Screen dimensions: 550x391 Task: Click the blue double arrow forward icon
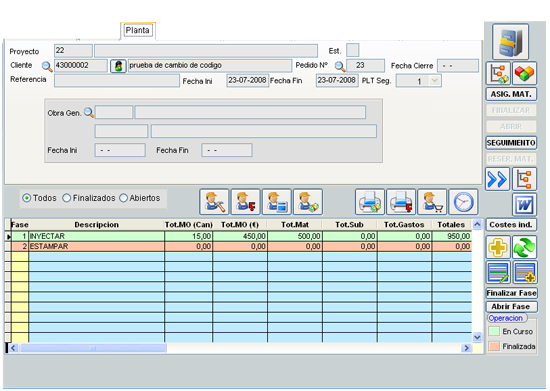coord(497,179)
